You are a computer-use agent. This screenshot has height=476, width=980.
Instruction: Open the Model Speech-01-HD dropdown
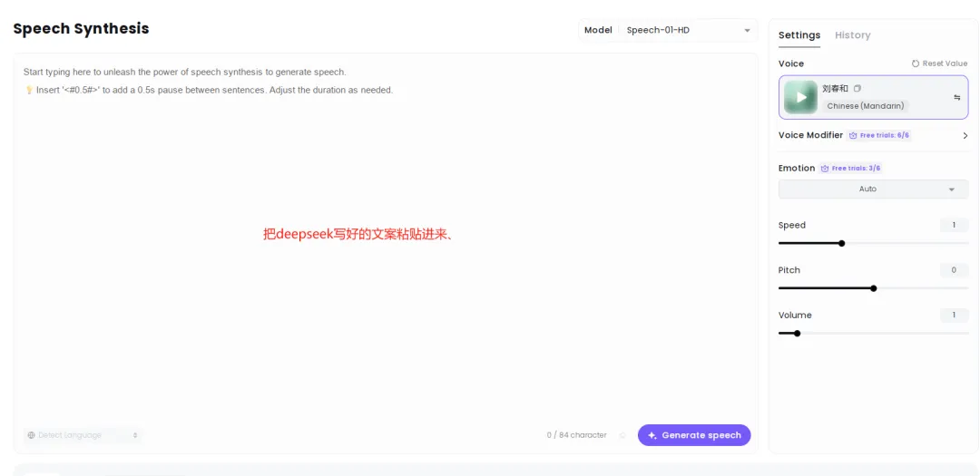click(x=668, y=30)
